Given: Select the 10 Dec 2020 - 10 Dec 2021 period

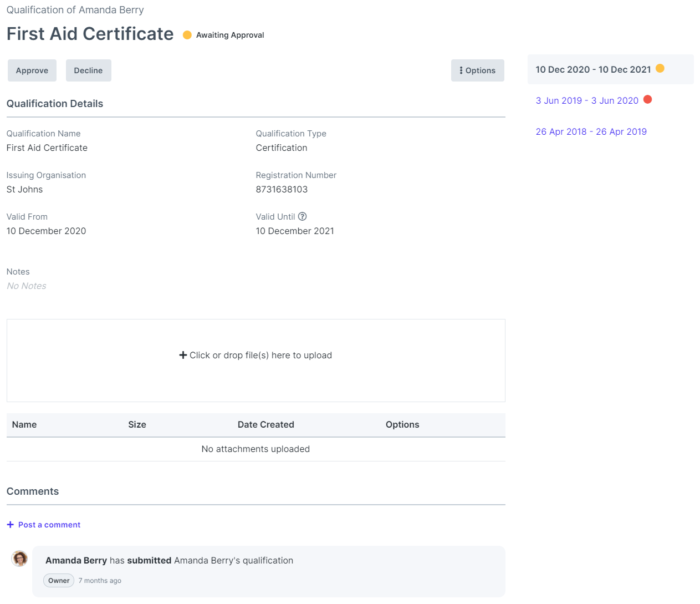Looking at the screenshot, I should click(592, 69).
